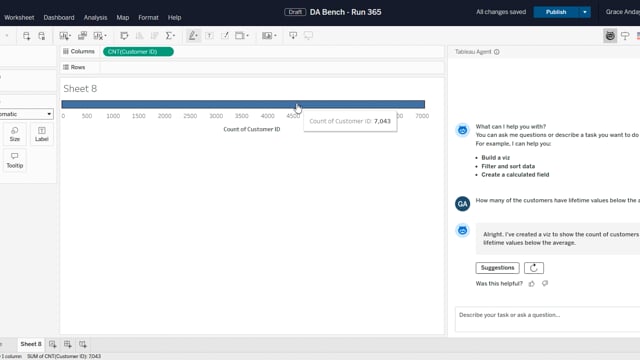Open the Map menu
Image resolution: width=640 pixels, height=360 pixels.
tap(122, 18)
